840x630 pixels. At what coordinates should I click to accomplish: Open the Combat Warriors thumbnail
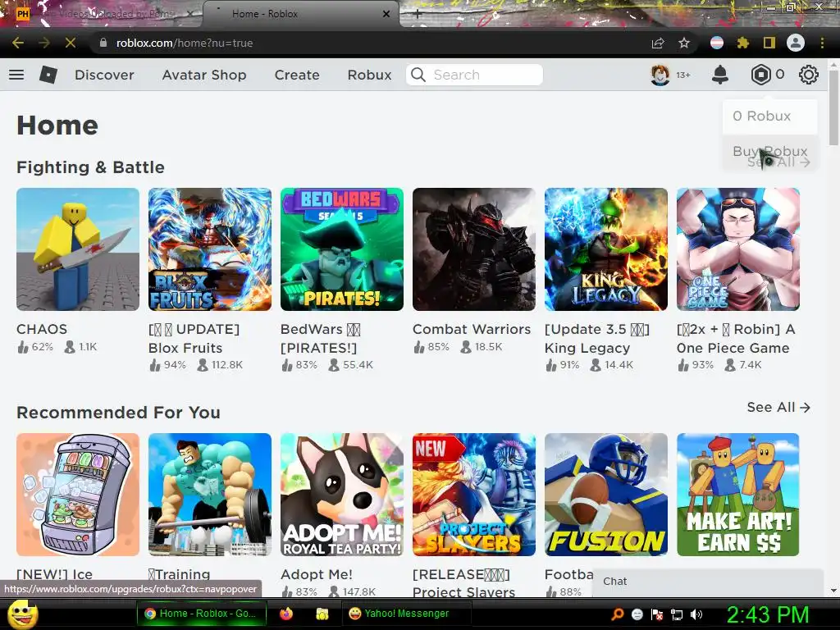(474, 249)
